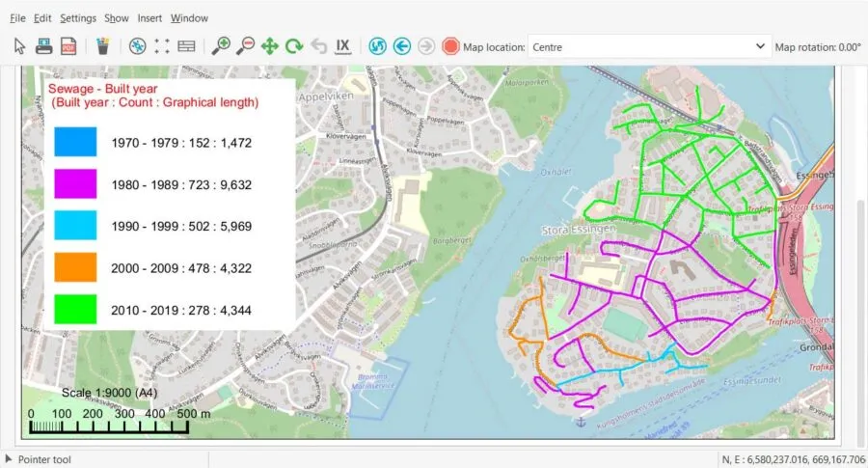Screen dimensions: 868x468
Task: Open the pencil cup drawing tools icon
Action: click(x=102, y=46)
